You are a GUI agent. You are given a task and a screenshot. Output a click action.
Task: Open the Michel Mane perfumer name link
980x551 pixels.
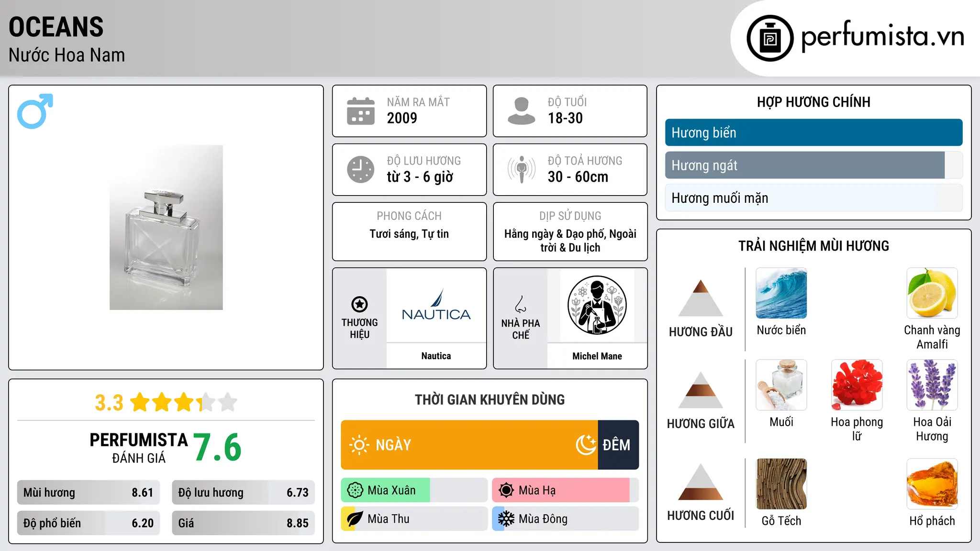(x=597, y=356)
